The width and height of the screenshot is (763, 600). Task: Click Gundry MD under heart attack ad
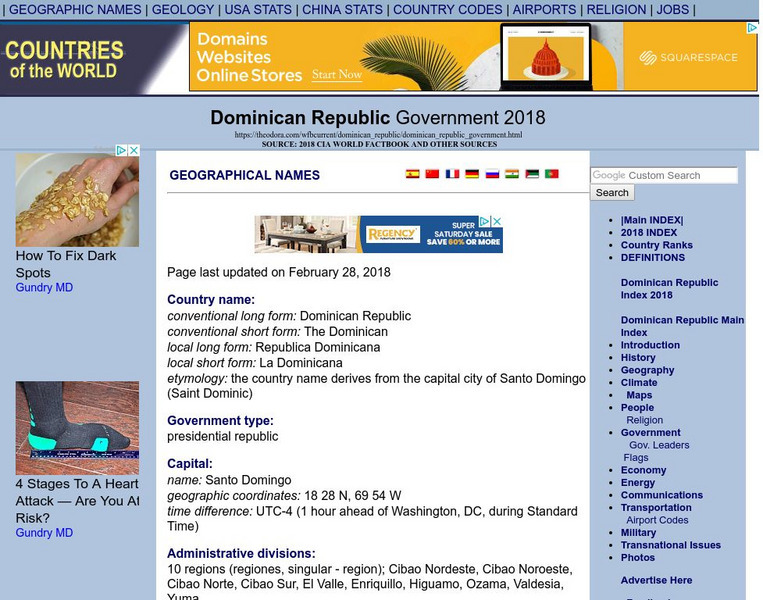[44, 532]
